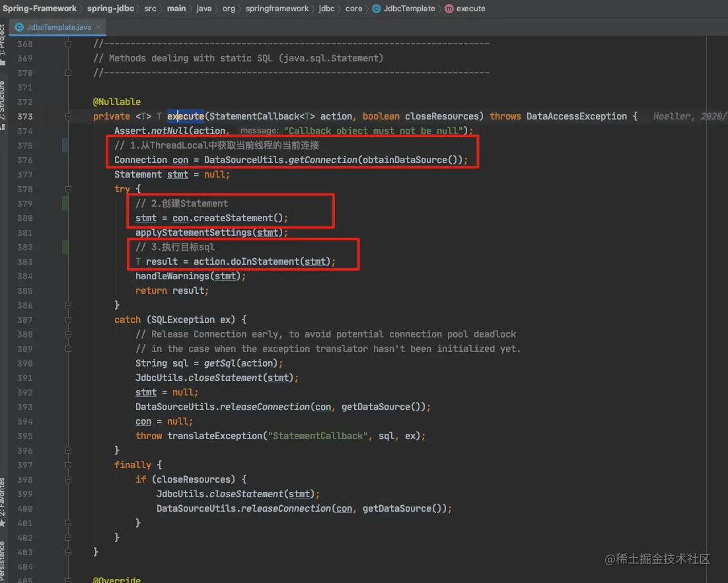This screenshot has width=728, height=583.
Task: Collapse the catch block fold at line 387
Action: (68, 320)
